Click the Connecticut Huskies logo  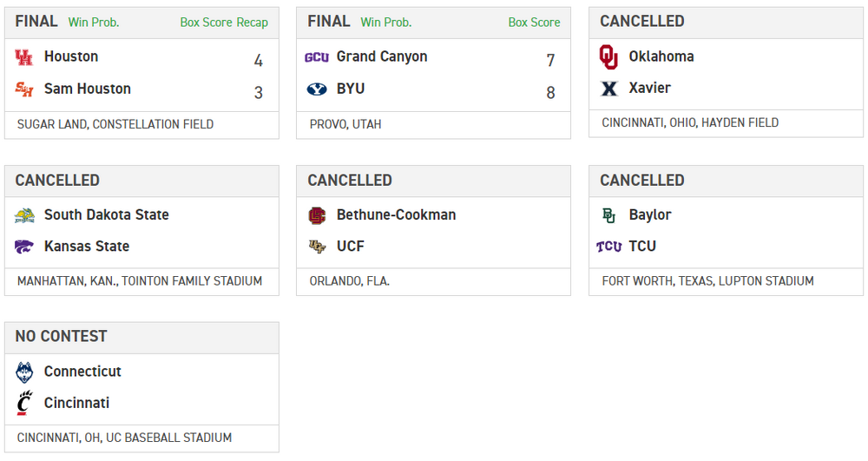pos(24,372)
